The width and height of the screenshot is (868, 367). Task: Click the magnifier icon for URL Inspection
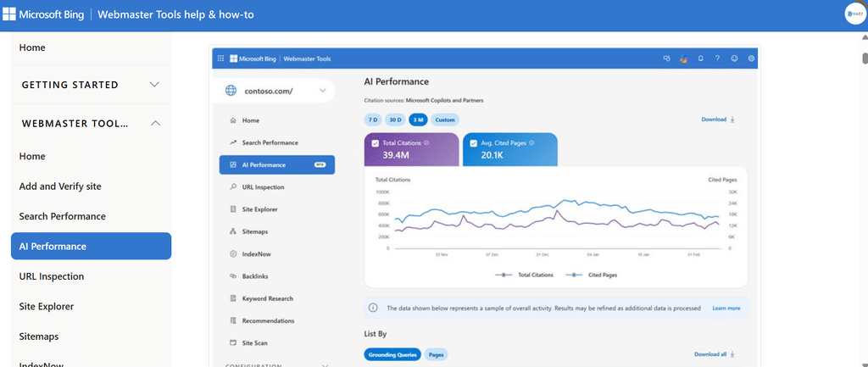point(233,187)
